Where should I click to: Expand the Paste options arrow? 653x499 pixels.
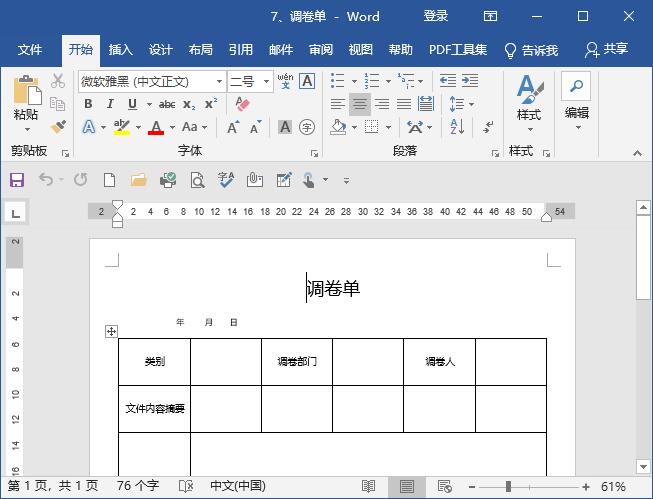pyautogui.click(x=27, y=130)
